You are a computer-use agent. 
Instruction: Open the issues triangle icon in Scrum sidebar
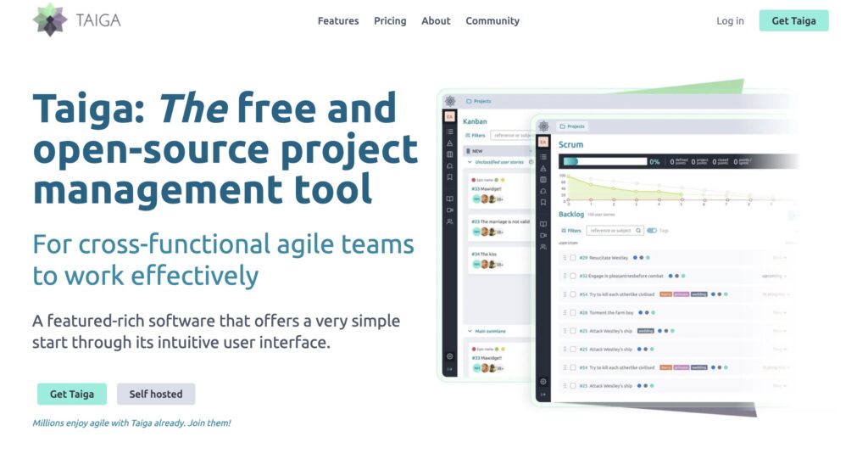[543, 169]
